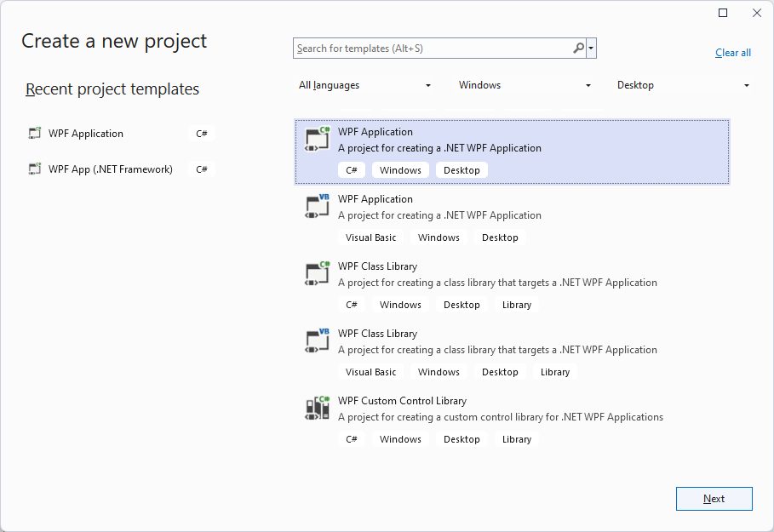Open the Desktop project type dropdown
The image size is (774, 532).
681,85
